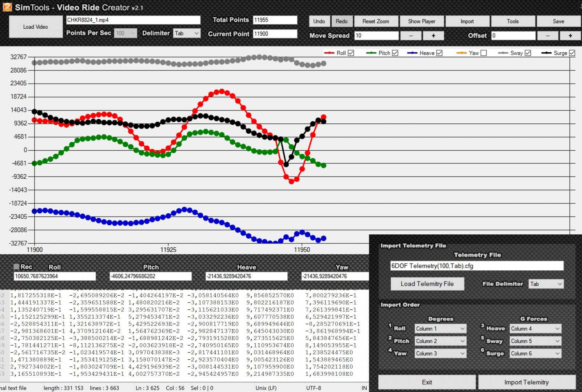The width and height of the screenshot is (582, 392).
Task: Click the Heave value field
Action: click(247, 276)
